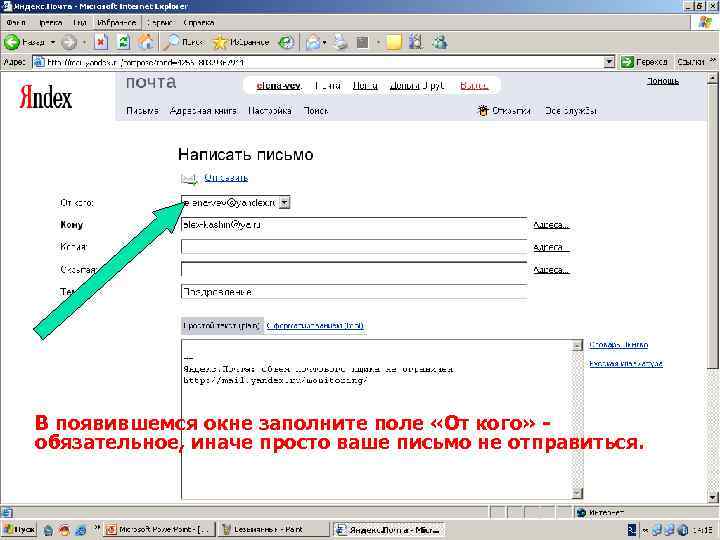Open the Настройка section
720x540 pixels.
pos(270,111)
